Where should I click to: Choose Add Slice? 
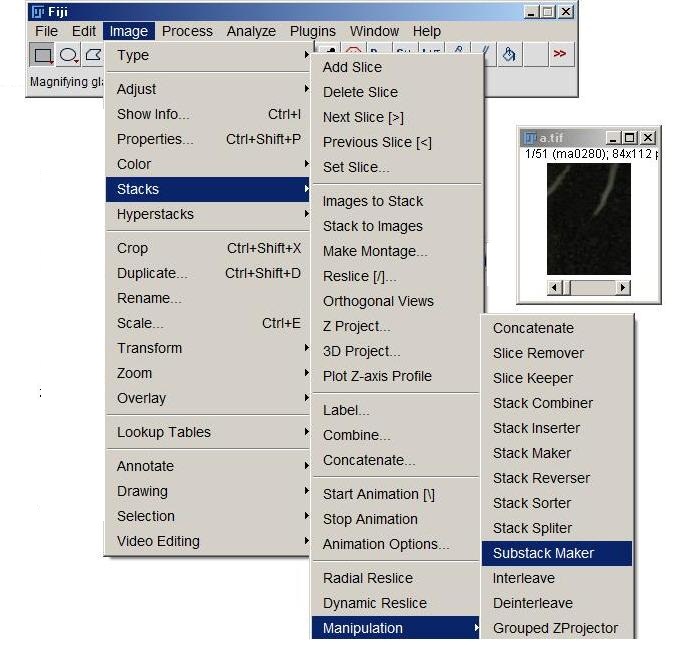pos(396,67)
